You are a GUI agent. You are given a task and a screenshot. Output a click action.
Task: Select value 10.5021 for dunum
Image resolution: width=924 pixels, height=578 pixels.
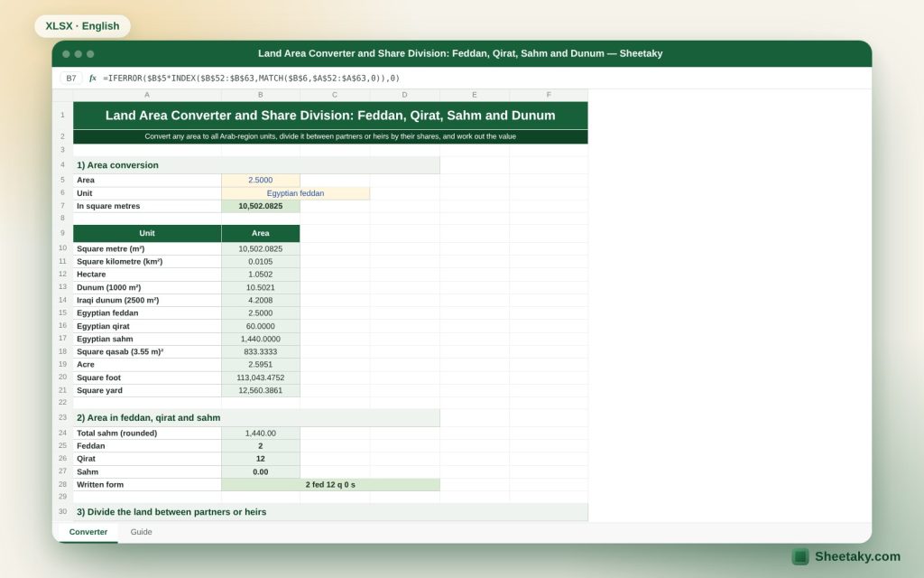[x=261, y=287]
